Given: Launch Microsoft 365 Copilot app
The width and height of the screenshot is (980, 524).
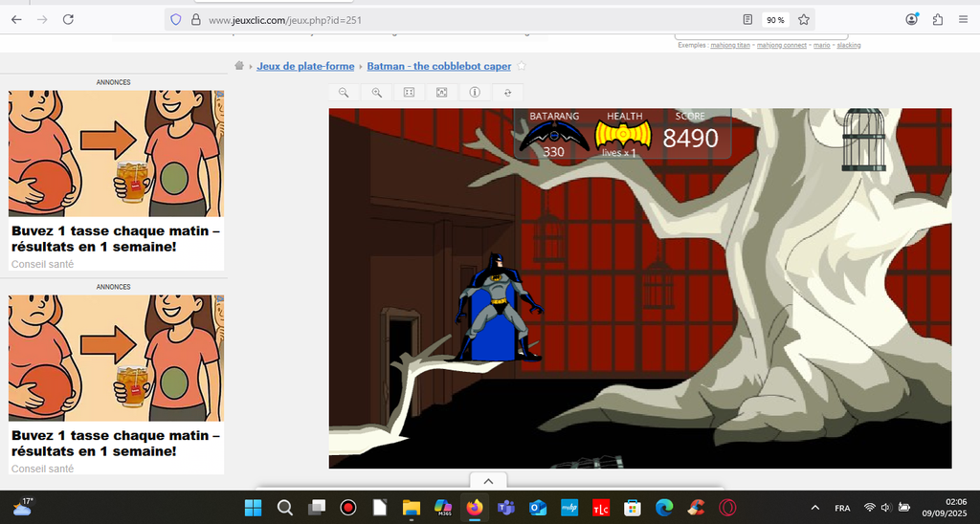Looking at the screenshot, I should (443, 508).
